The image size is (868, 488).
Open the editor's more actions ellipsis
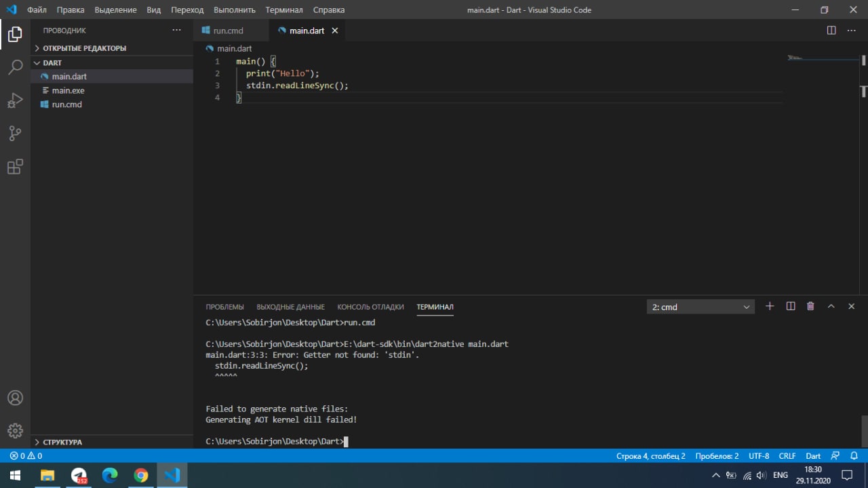pos(852,30)
